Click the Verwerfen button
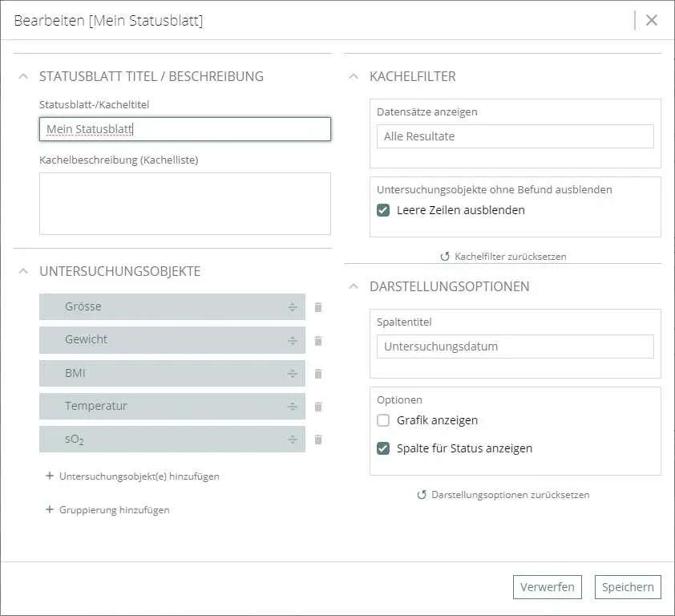The height and width of the screenshot is (616, 675). click(x=548, y=586)
